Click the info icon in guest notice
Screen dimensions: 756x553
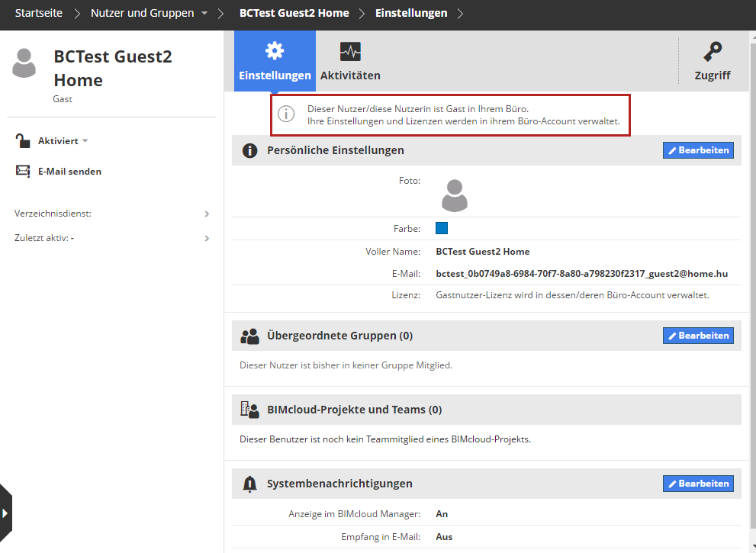286,114
